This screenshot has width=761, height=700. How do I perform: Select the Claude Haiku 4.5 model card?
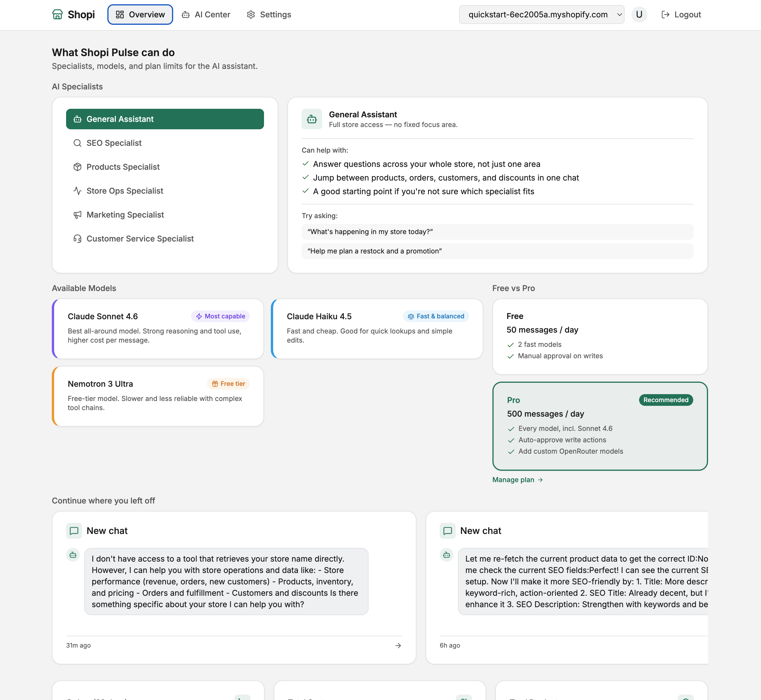[377, 328]
